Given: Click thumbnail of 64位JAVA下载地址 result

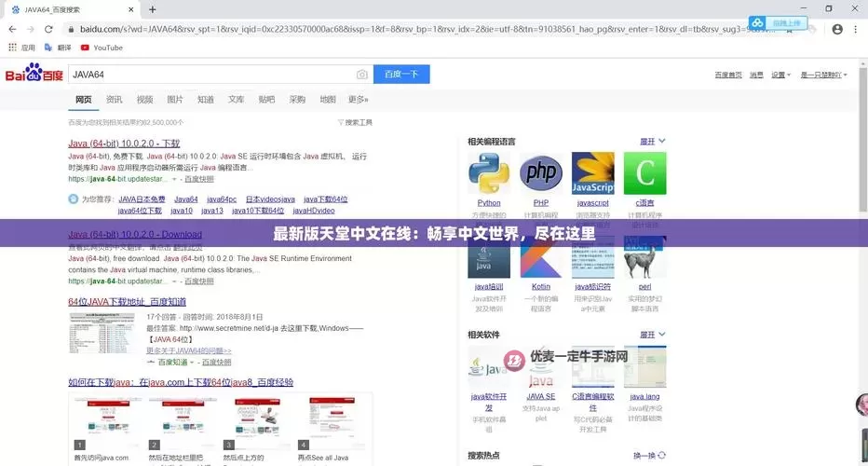Looking at the screenshot, I should (x=102, y=334).
